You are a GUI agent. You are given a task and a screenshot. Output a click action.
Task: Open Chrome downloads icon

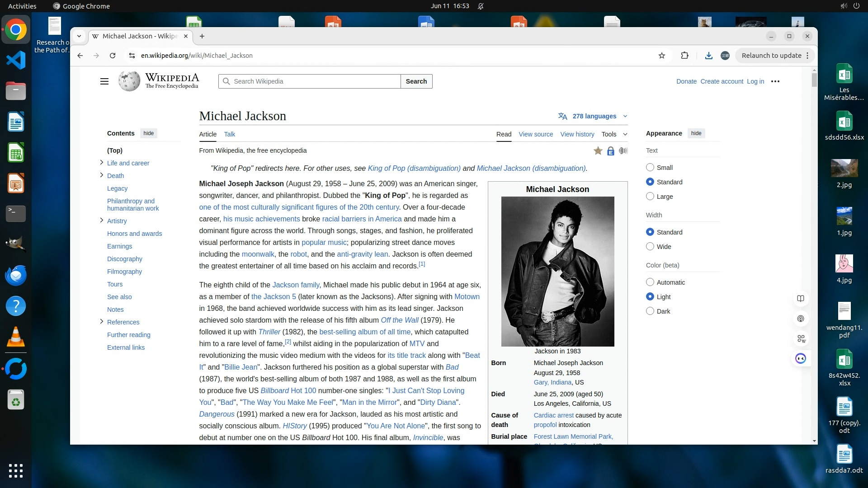click(x=708, y=56)
